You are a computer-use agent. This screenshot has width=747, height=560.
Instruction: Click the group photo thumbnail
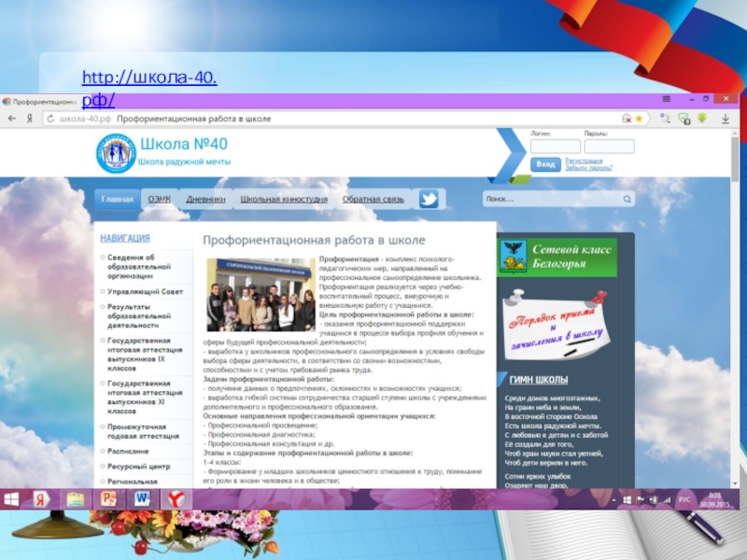click(261, 295)
